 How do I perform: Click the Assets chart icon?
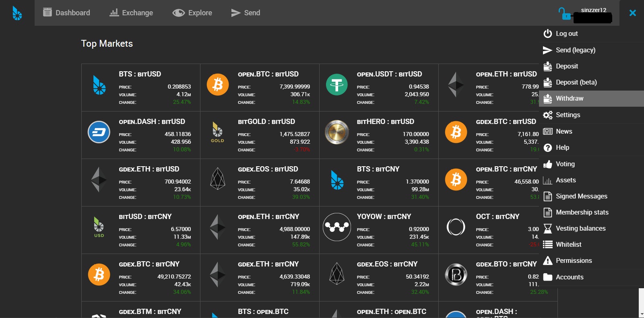(547, 180)
